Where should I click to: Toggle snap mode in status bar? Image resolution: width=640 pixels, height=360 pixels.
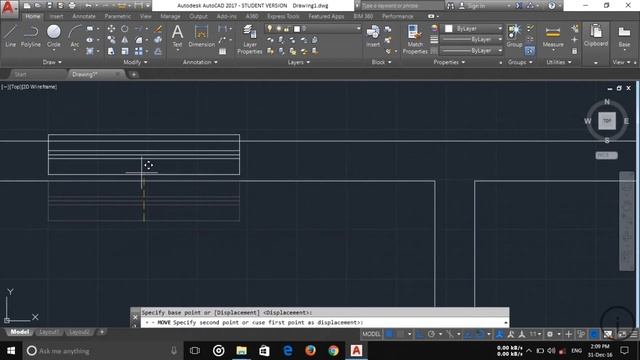pyautogui.click(x=401, y=334)
